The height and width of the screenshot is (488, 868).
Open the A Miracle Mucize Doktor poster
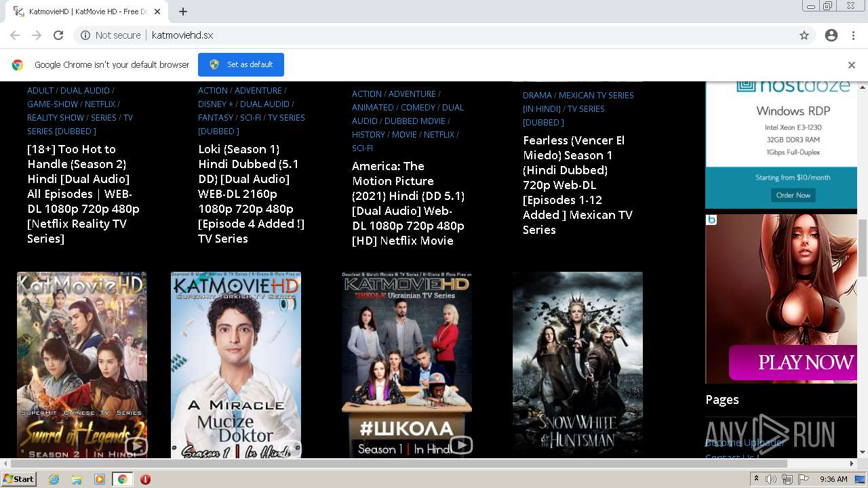click(236, 365)
